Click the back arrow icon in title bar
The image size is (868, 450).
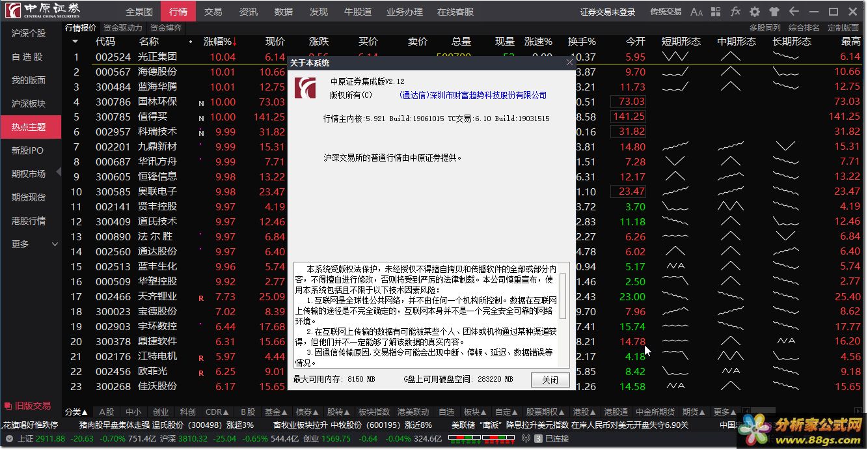pos(794,12)
